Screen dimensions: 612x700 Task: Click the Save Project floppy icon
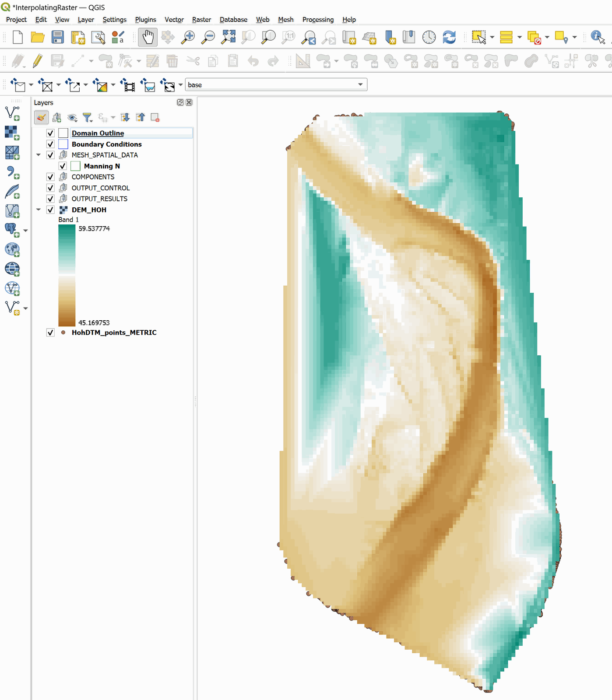(x=58, y=37)
